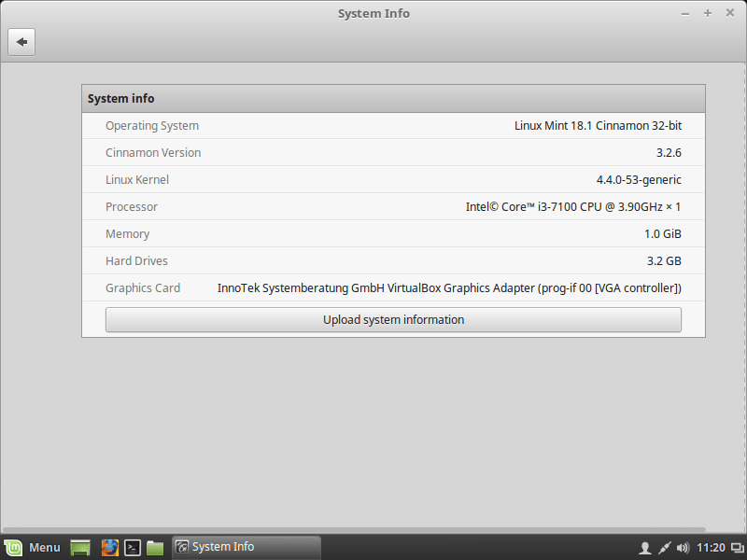Click the InnoTek VirtualBox Graphics Adapter value
747x560 pixels.
pos(449,288)
